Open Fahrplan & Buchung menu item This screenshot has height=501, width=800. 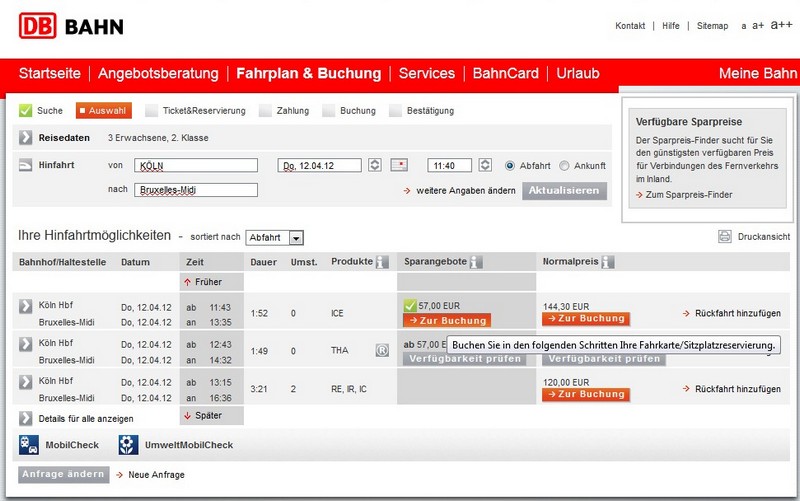[309, 73]
